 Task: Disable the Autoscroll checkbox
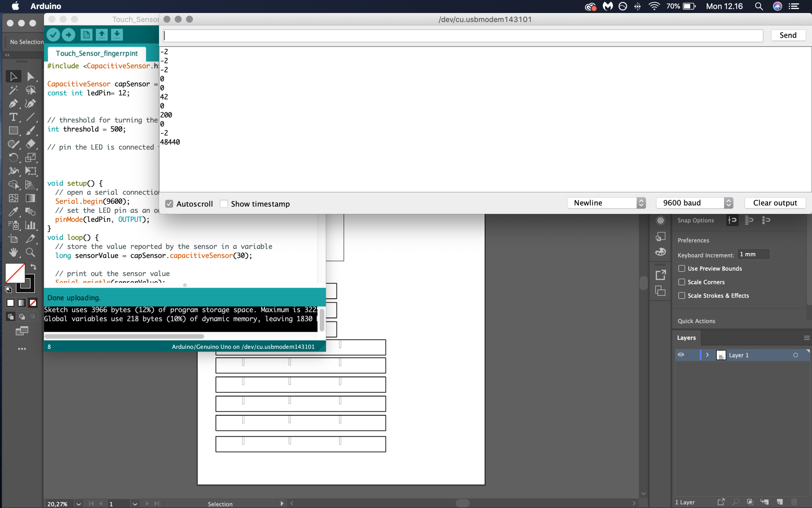[169, 204]
